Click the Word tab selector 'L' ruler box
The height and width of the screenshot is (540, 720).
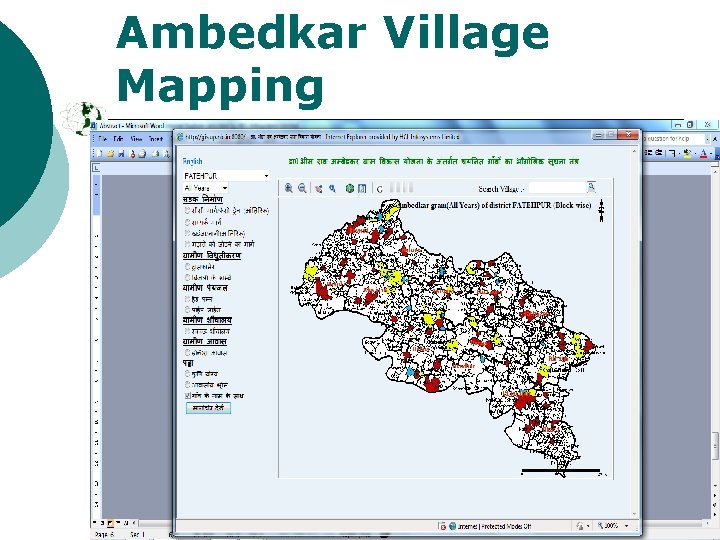click(x=96, y=168)
